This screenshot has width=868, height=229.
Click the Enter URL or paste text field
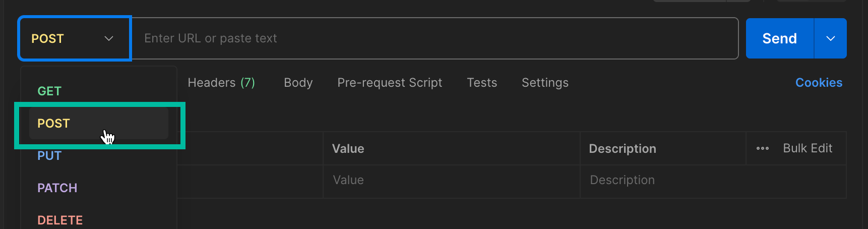(x=435, y=38)
